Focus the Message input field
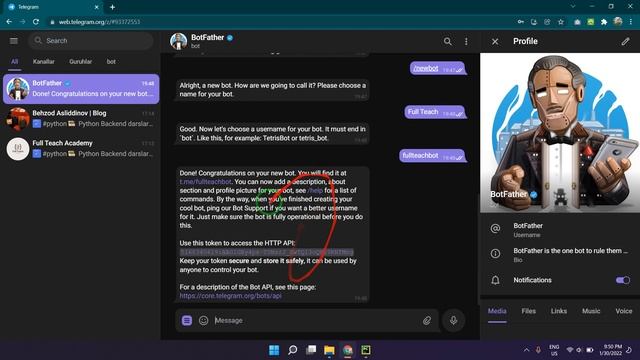The height and width of the screenshot is (360, 640). [316, 320]
